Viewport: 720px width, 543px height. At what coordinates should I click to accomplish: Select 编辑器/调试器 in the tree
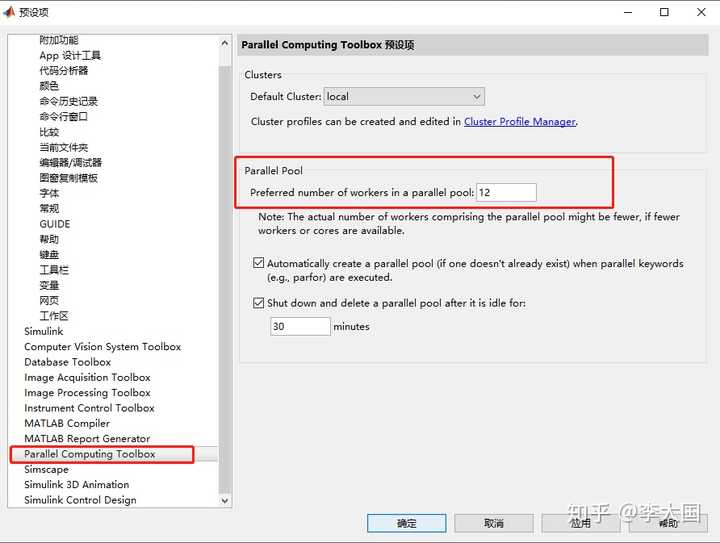[x=71, y=162]
